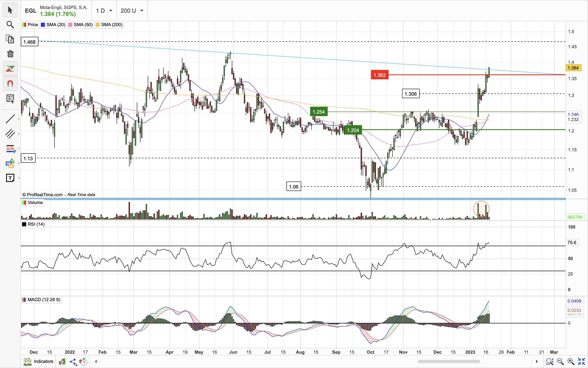Toggle the object list cursor mode
The width and height of the screenshot is (588, 368).
point(10,99)
